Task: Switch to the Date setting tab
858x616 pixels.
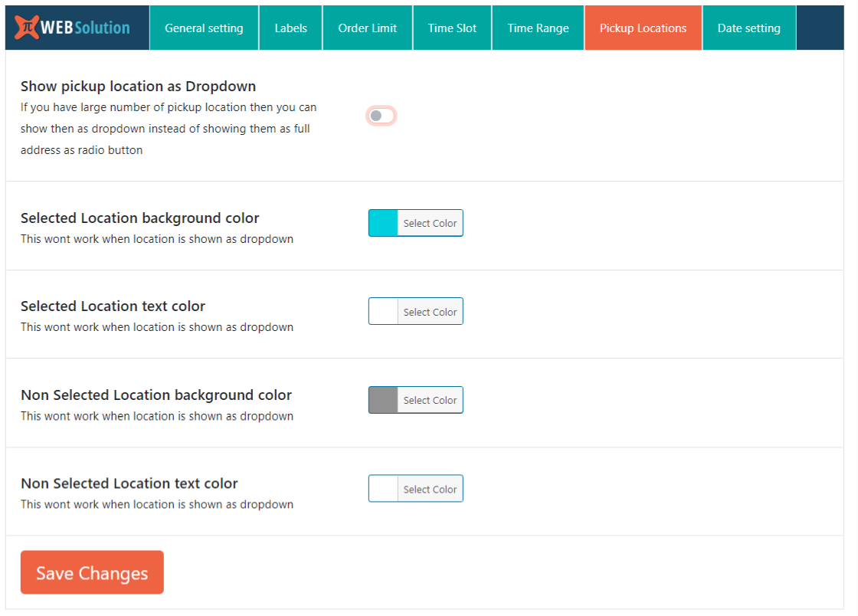Action: pos(748,28)
